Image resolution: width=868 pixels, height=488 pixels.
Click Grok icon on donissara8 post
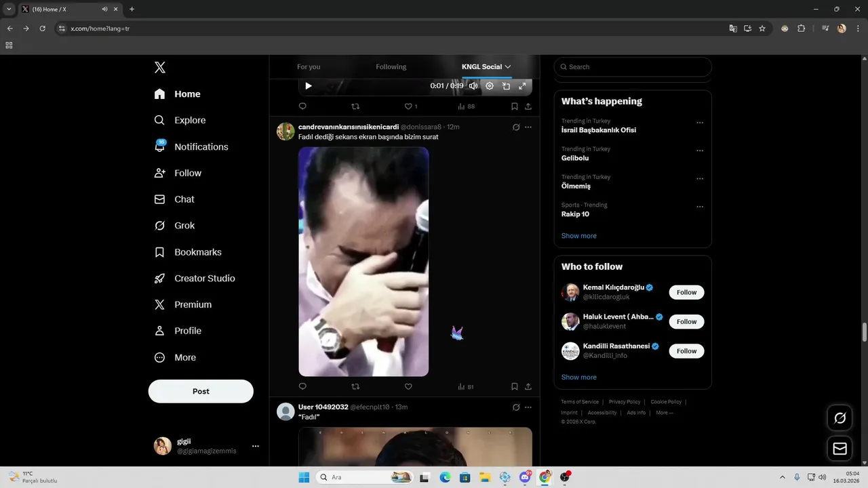click(x=516, y=127)
